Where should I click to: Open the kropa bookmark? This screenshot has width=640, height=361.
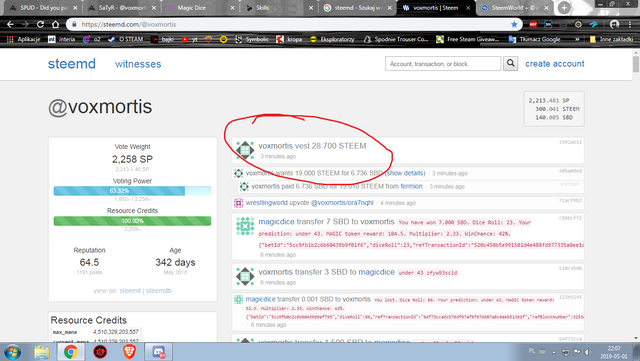(289, 39)
